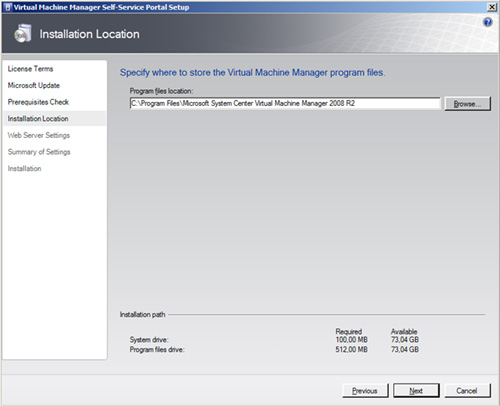The width and height of the screenshot is (500, 406).
Task: Open Browse to choose program folder
Action: 468,104
